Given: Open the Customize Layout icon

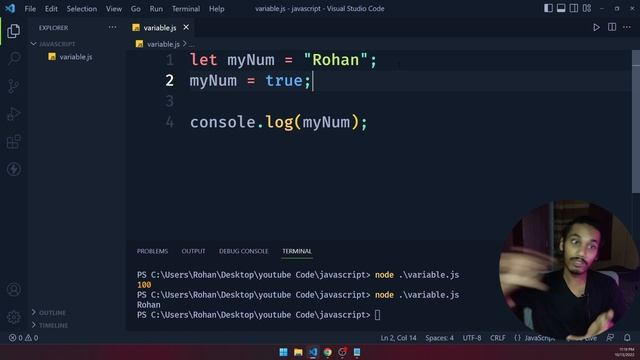Looking at the screenshot, I should (587, 8).
